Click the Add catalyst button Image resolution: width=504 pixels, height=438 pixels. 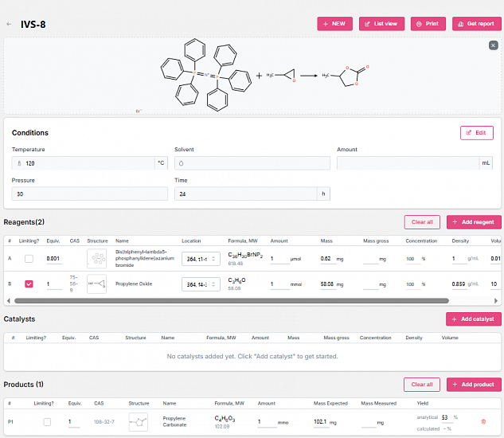click(473, 319)
